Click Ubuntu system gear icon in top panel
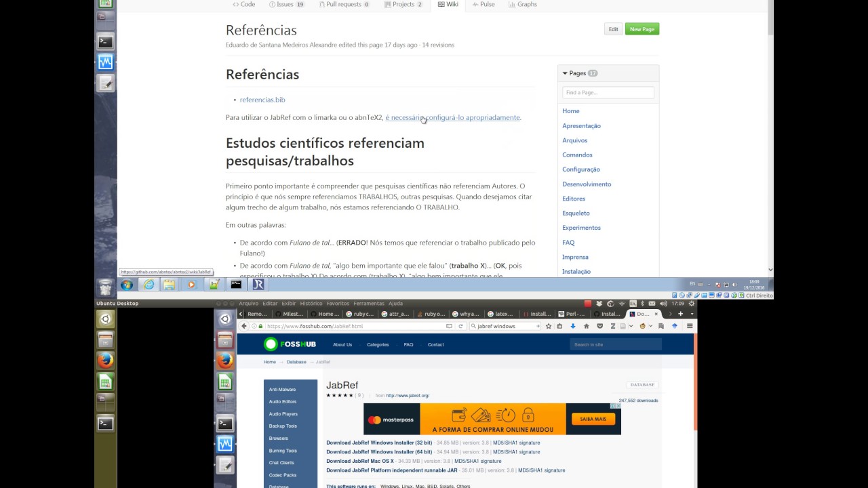 coord(692,304)
